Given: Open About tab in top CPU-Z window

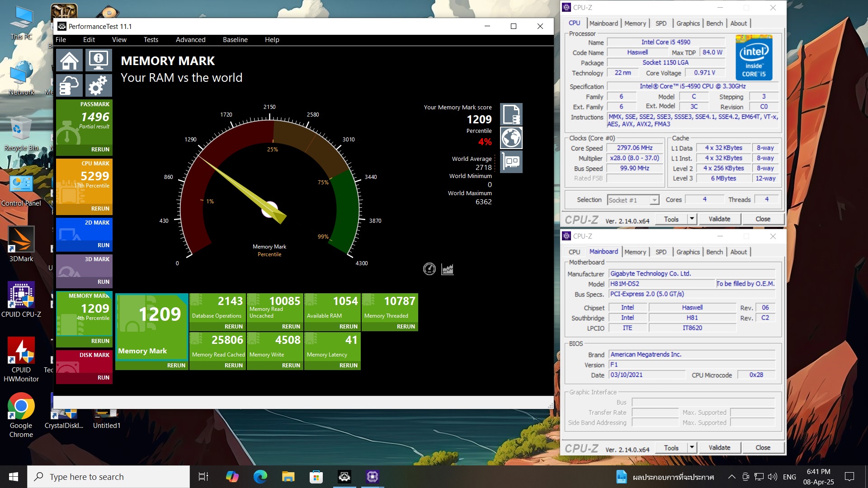Looking at the screenshot, I should click(739, 23).
